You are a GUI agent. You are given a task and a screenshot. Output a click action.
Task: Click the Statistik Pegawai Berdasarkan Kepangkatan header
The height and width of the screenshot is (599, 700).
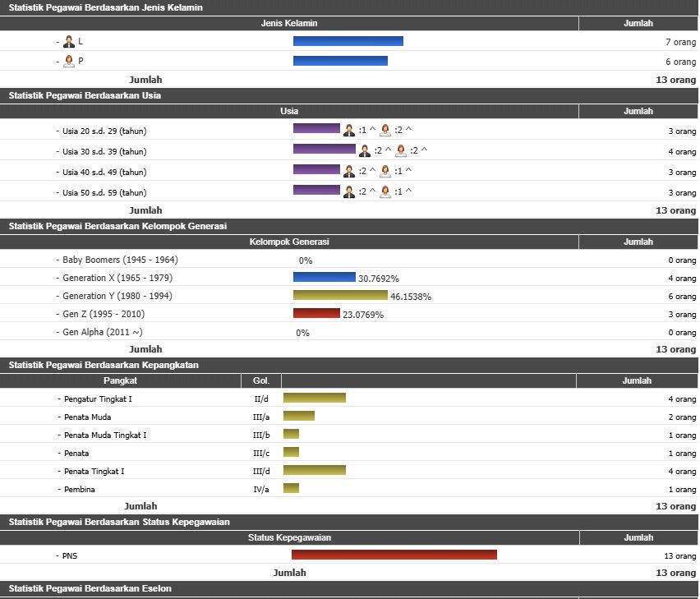pos(104,365)
